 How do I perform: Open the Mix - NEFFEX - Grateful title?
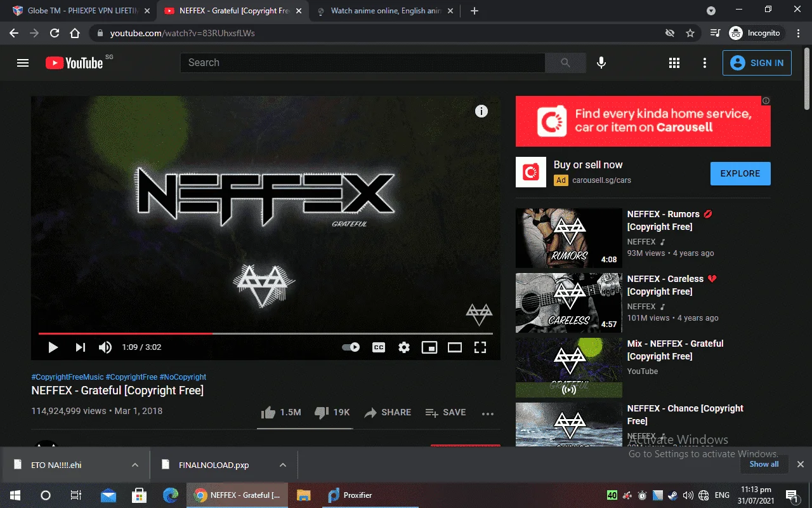click(x=675, y=350)
